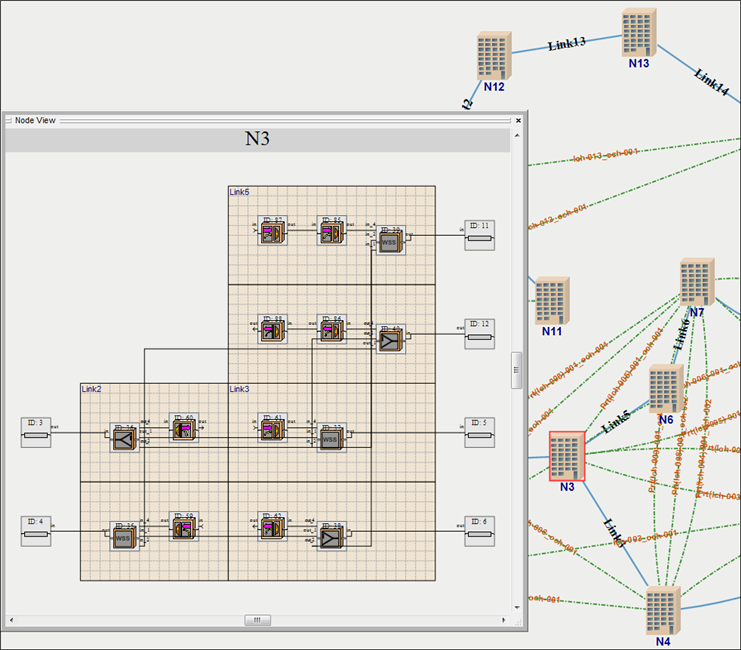Select the WSS block in Link3
This screenshot has height=650, width=741.
pyautogui.click(x=331, y=438)
